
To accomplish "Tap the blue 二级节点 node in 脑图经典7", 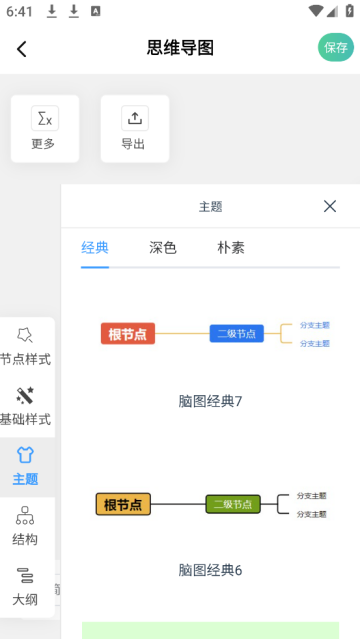I will coord(237,333).
